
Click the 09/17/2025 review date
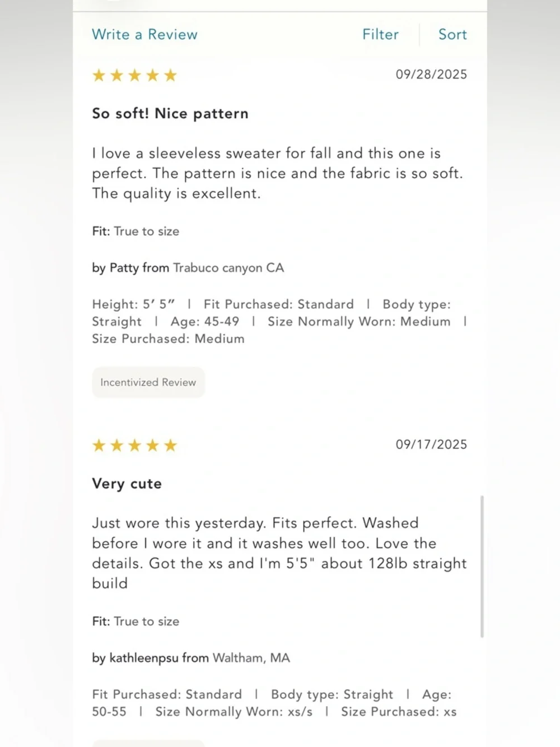pos(431,444)
